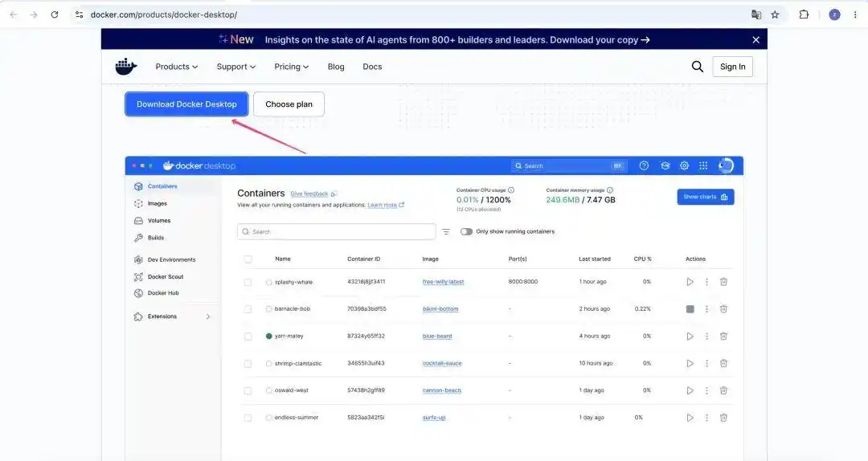Viewport: 868px width, 461px height.
Task: Start the shrimp-clamtastic container
Action: 690,363
